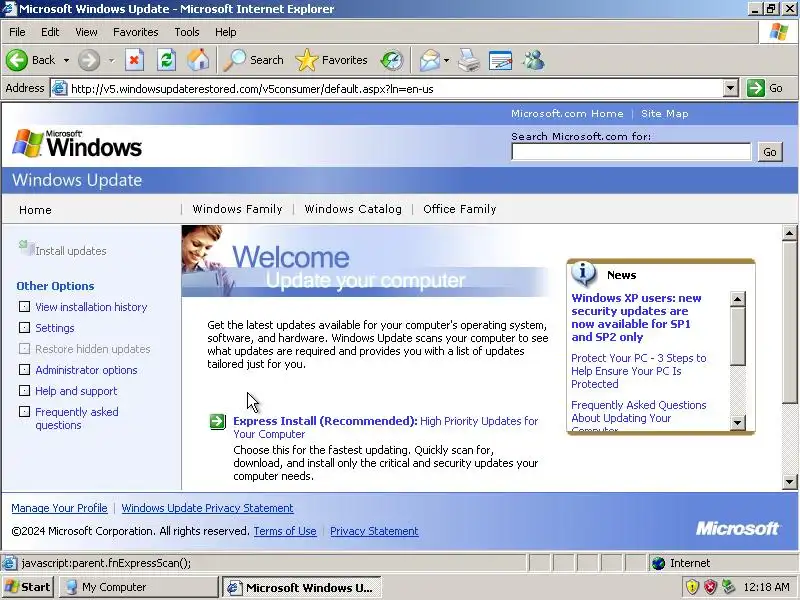Click the Start button
The width and height of the screenshot is (800, 600).
(x=27, y=587)
